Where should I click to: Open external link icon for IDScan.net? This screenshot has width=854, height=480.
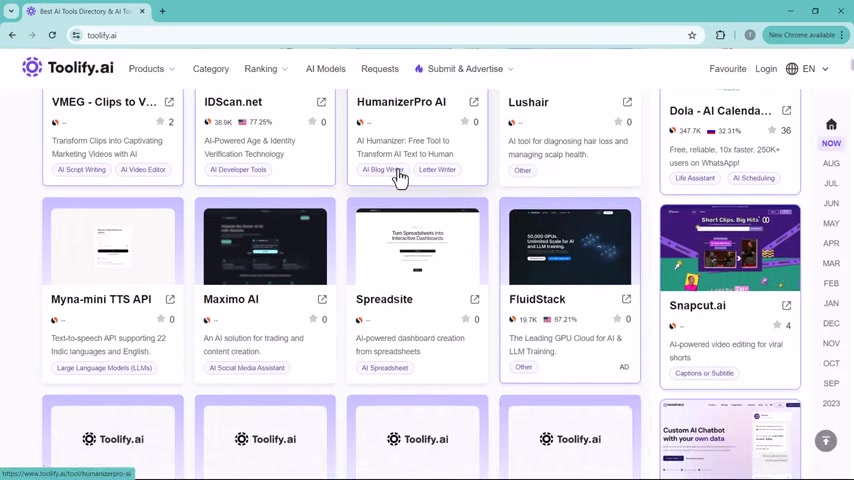321,102
